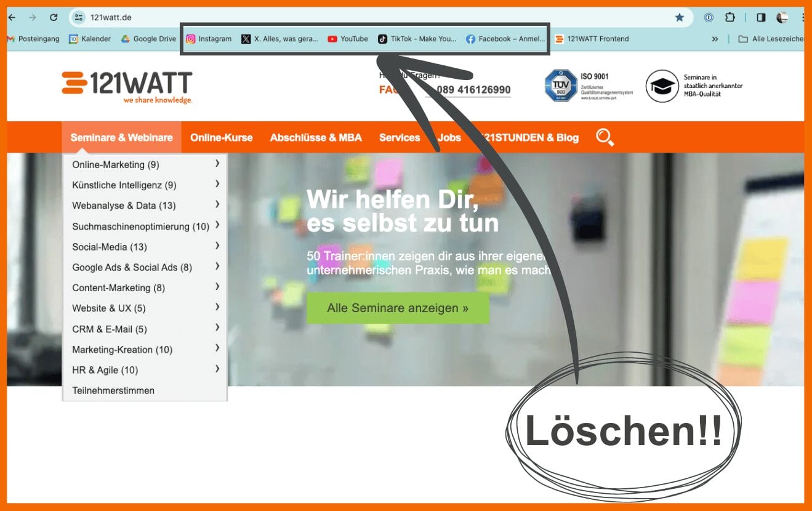The image size is (812, 511).
Task: Click the address bar showing 121watt.de
Action: (369, 17)
